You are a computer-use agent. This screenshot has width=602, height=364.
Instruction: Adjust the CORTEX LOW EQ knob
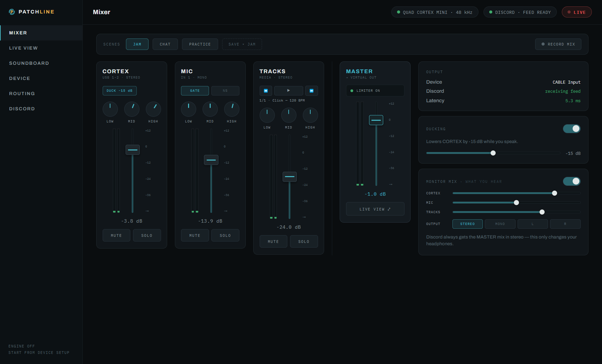(x=110, y=109)
